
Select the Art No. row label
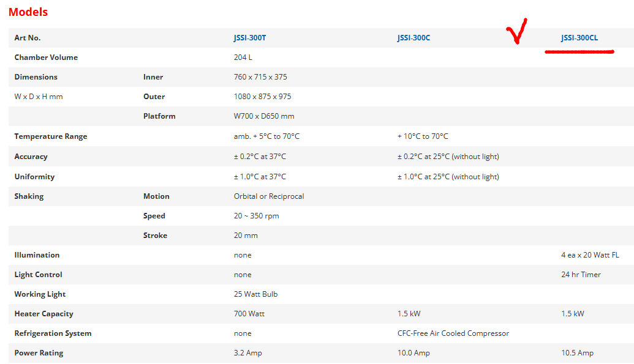point(28,38)
